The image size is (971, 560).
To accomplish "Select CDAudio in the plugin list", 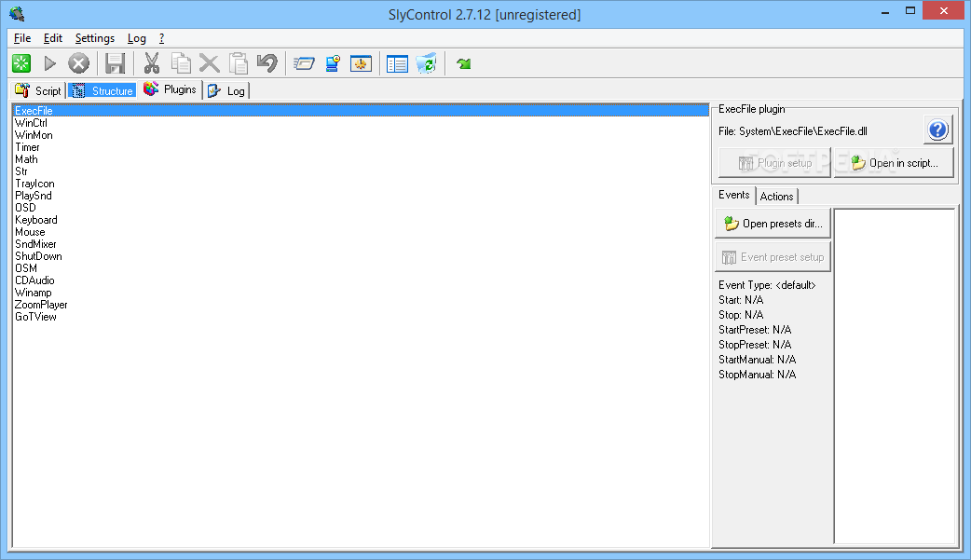I will tap(361, 280).
